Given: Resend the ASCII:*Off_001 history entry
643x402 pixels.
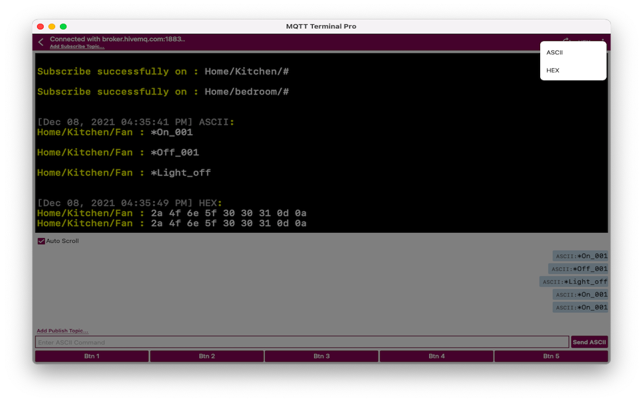Looking at the screenshot, I should (x=578, y=269).
